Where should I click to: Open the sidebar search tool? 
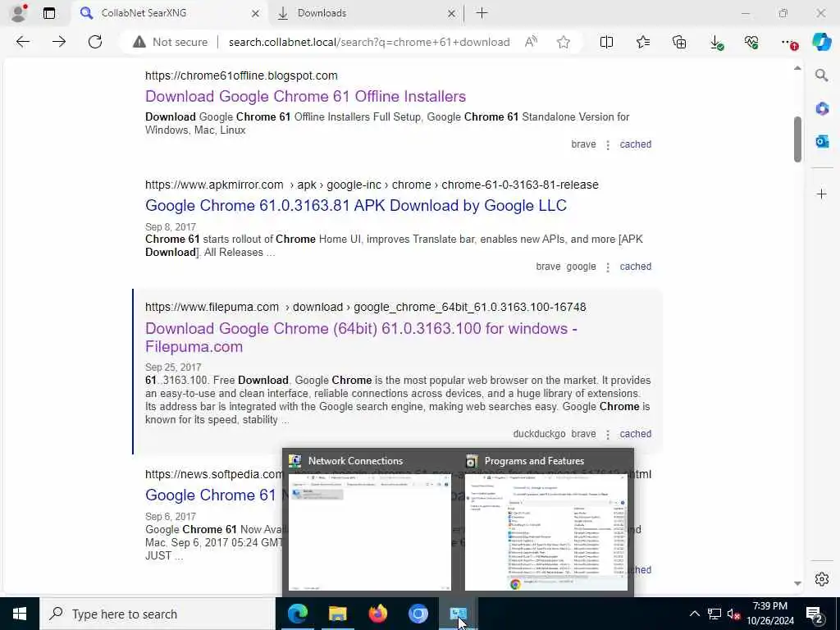(821, 75)
